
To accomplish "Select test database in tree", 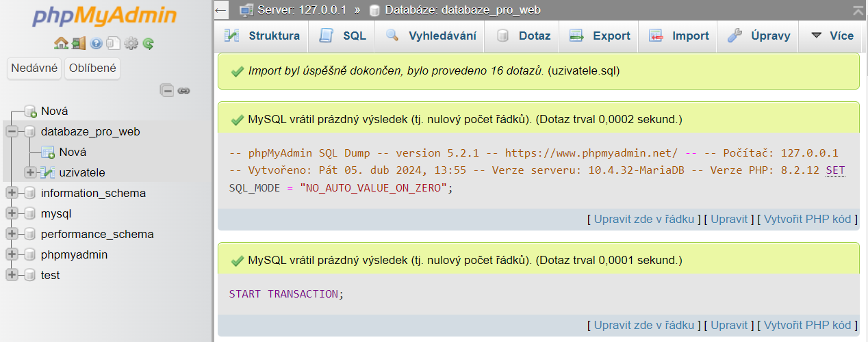I will pyautogui.click(x=50, y=275).
